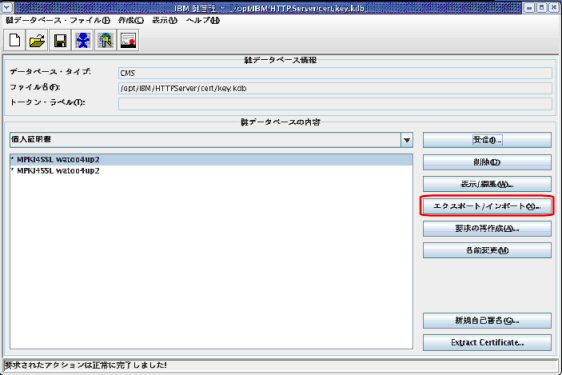562x375 pixels.
Task: Click the empty token label field
Action: pos(335,104)
